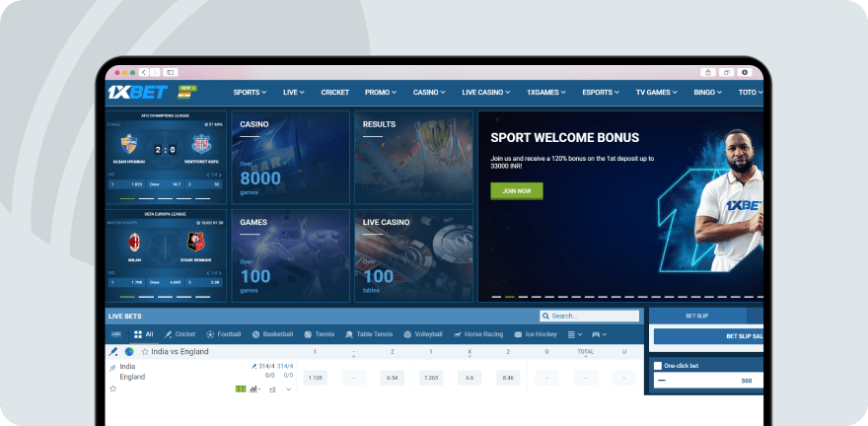Click the minus button on stake amount
Viewport: 868px width, 426px height.
pos(662,380)
